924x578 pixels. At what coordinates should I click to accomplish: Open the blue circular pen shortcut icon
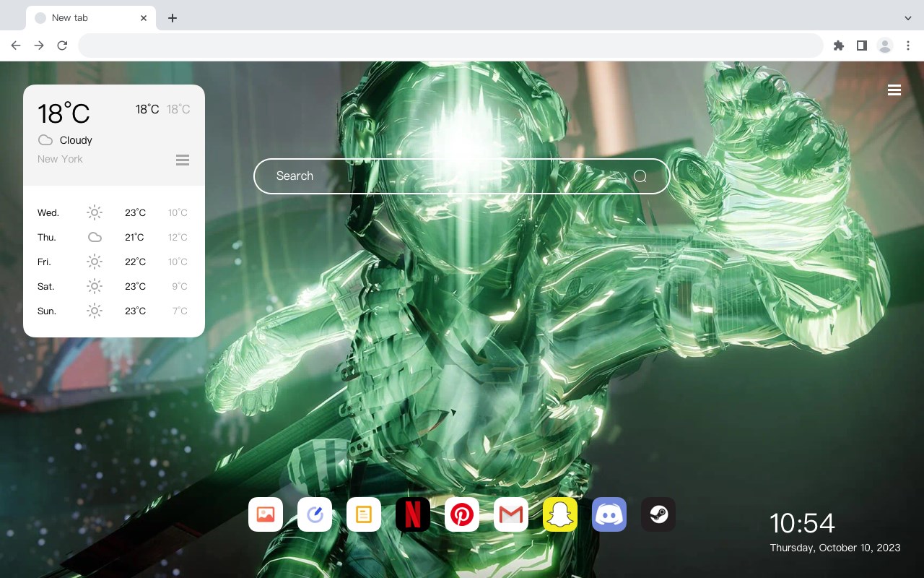315,514
